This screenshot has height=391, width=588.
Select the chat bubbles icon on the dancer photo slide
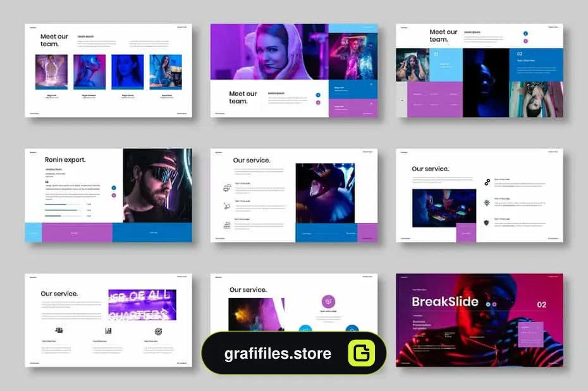pos(227,188)
